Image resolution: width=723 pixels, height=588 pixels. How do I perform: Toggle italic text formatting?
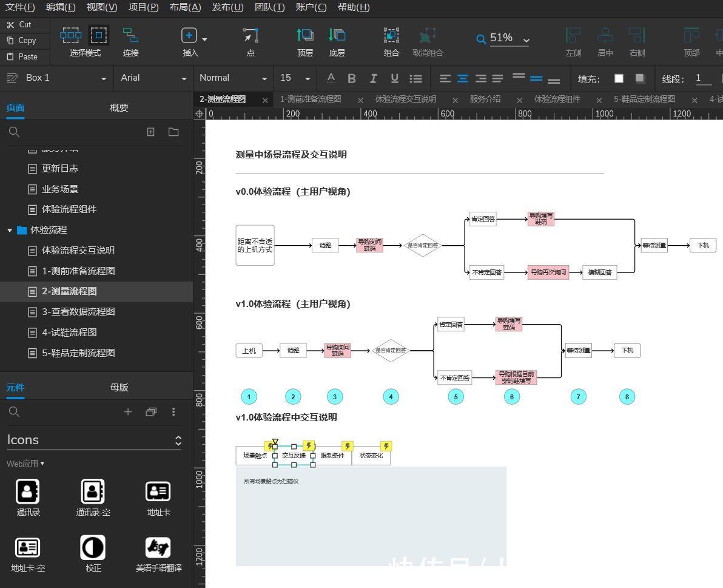click(373, 78)
